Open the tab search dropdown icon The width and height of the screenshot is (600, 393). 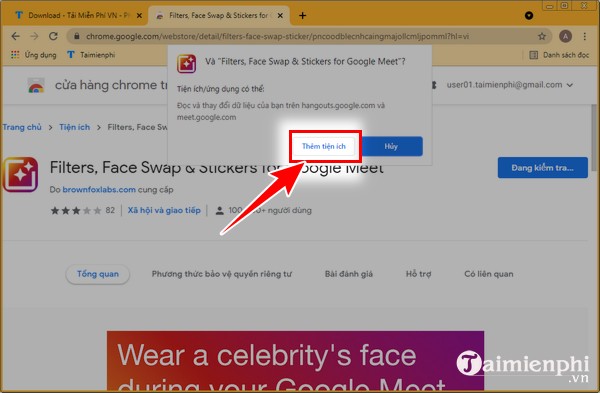point(529,16)
